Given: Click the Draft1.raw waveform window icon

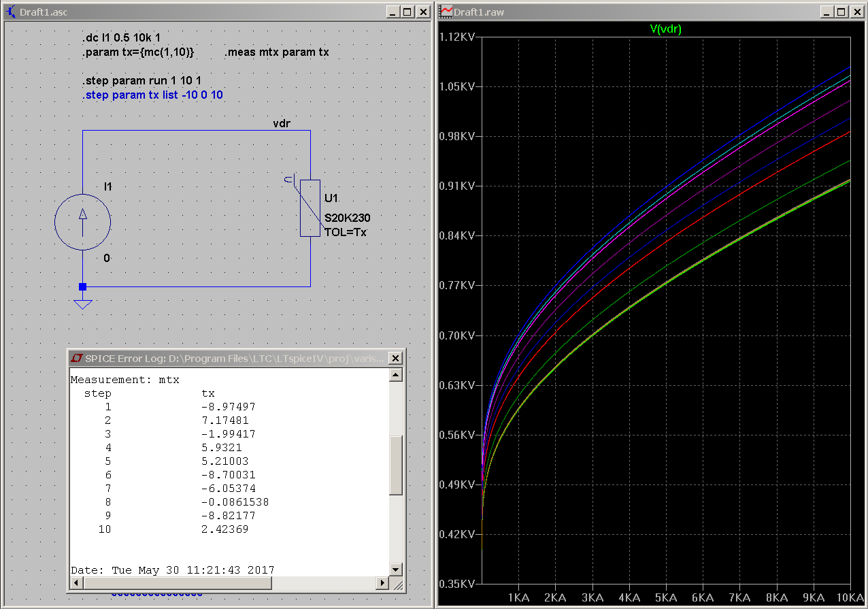Looking at the screenshot, I should [446, 12].
